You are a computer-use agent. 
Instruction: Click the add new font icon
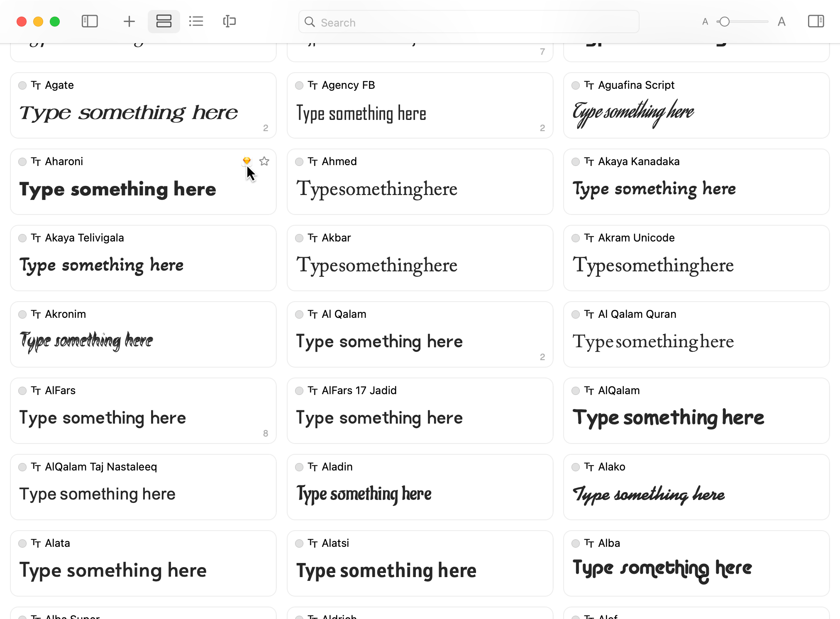[129, 22]
